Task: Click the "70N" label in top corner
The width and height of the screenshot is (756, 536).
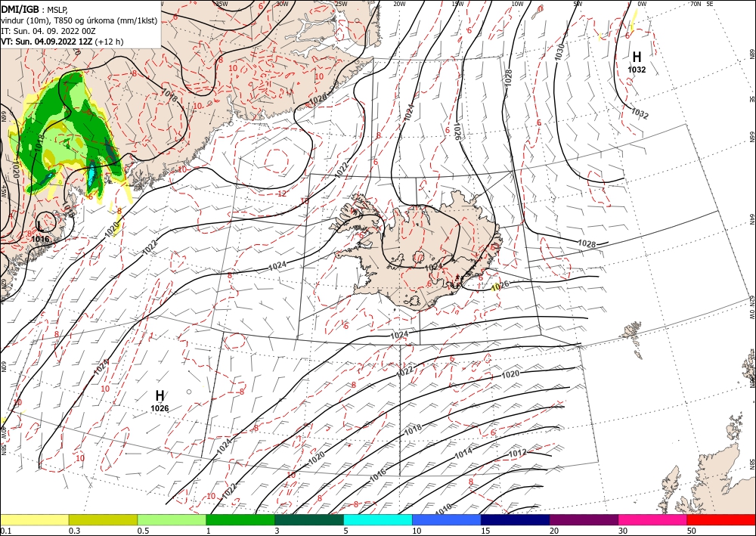Action: (696, 4)
